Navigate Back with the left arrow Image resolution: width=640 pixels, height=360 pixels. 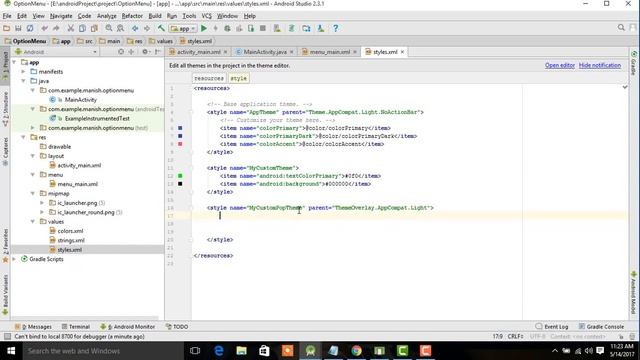click(135, 28)
